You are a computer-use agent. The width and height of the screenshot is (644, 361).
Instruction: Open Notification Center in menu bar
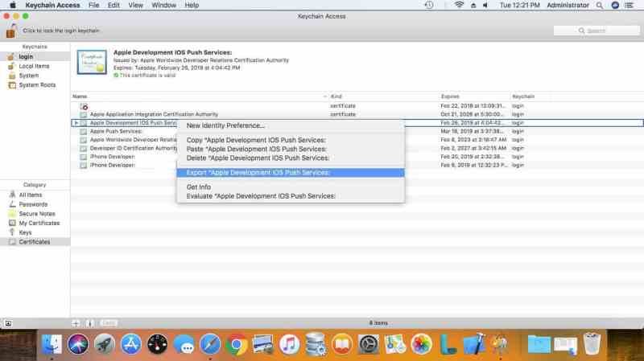(x=629, y=6)
